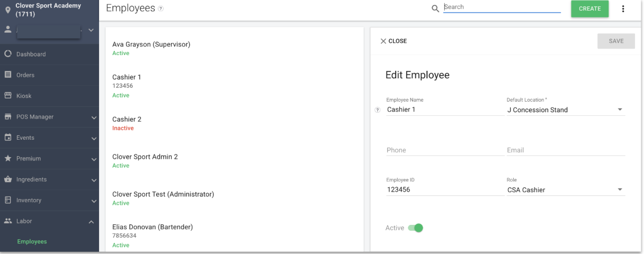
Task: Click the Premium star icon
Action: [8, 158]
